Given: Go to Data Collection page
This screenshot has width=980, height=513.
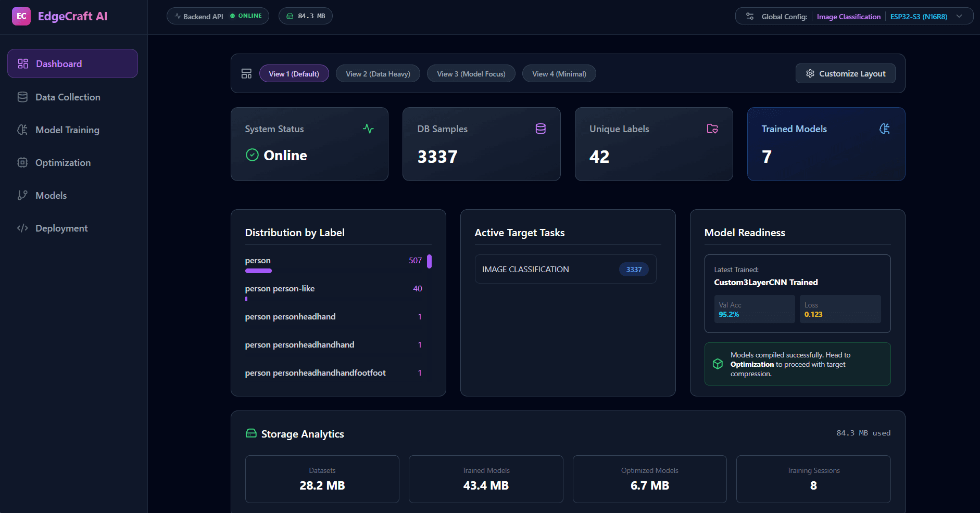Looking at the screenshot, I should [x=72, y=97].
